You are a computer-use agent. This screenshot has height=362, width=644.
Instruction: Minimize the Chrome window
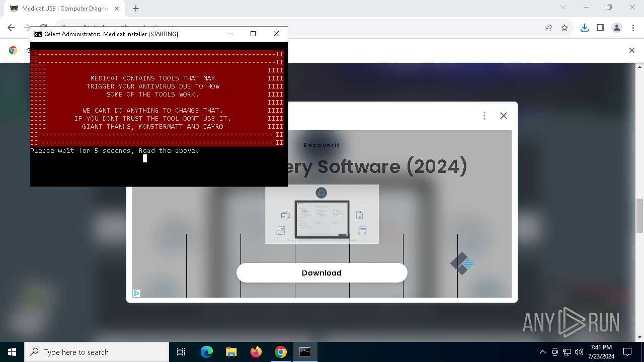(x=586, y=8)
